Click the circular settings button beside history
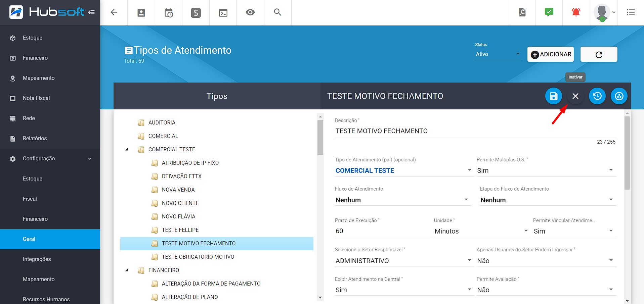The height and width of the screenshot is (304, 644). pos(619,96)
